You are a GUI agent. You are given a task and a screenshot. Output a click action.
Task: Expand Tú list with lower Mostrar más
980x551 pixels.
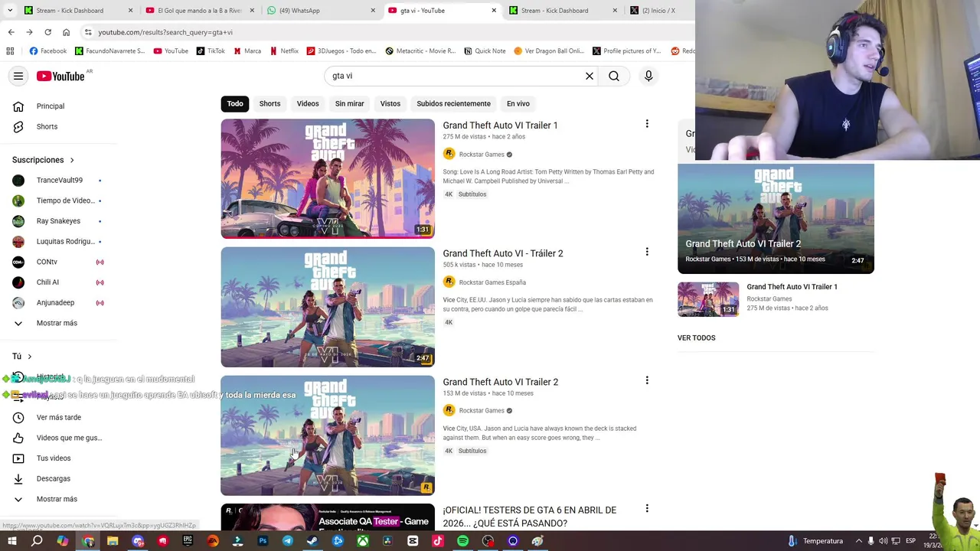pyautogui.click(x=57, y=499)
